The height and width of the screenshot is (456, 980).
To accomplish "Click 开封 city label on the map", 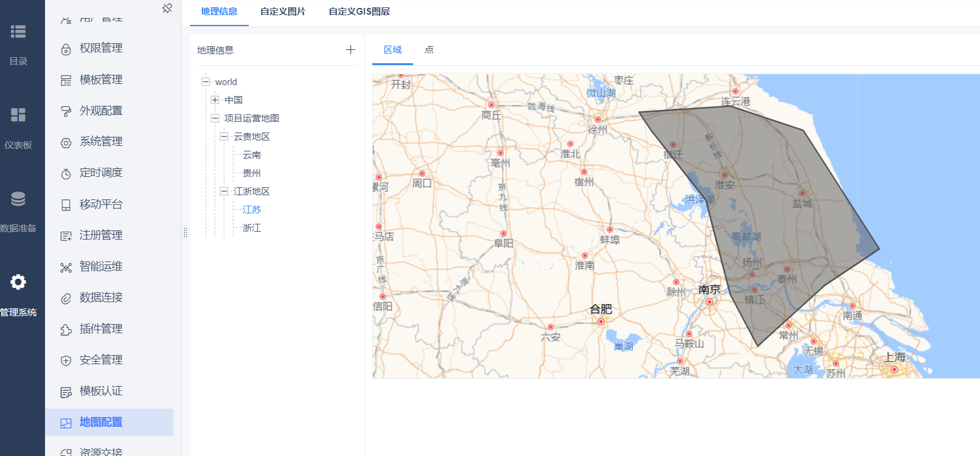I will (x=401, y=85).
